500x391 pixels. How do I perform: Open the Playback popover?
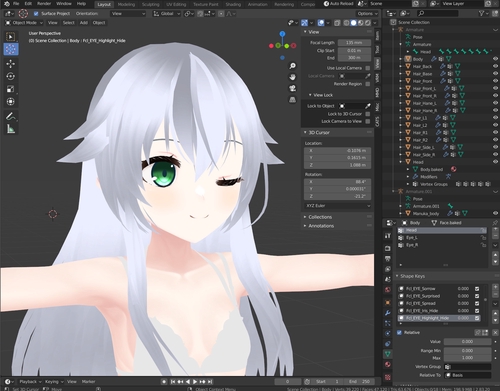click(x=30, y=382)
